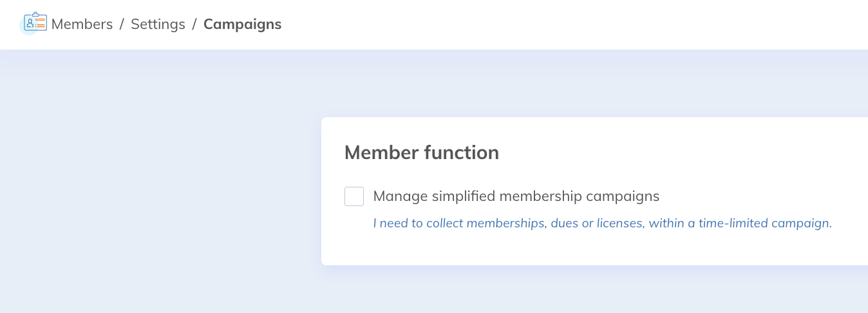Image resolution: width=868 pixels, height=313 pixels.
Task: Go to the Settings breadcrumb
Action: tap(158, 24)
